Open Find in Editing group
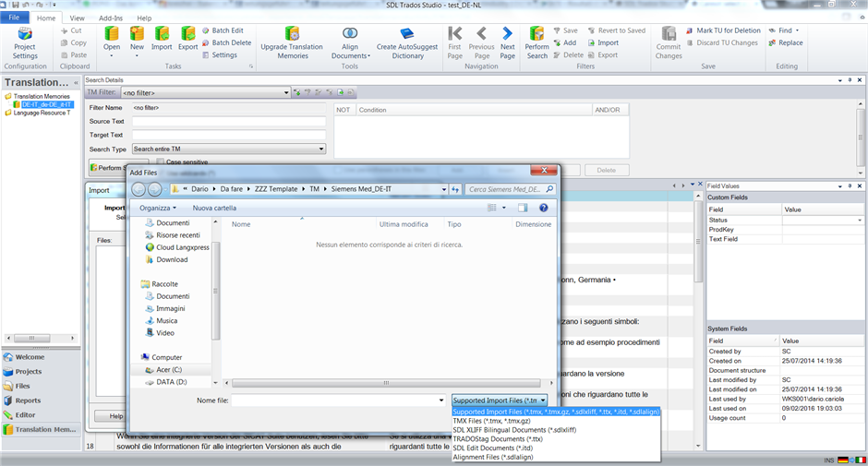Viewport: 868px width, 466px height. pyautogui.click(x=783, y=30)
